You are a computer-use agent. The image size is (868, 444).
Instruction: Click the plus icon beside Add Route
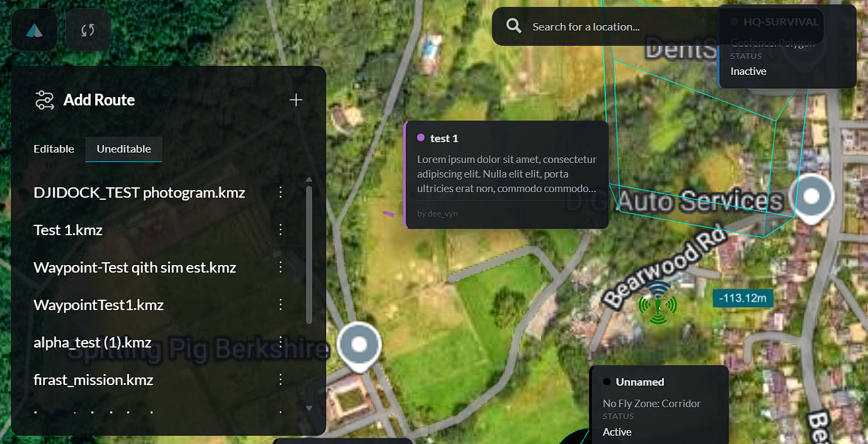click(296, 100)
